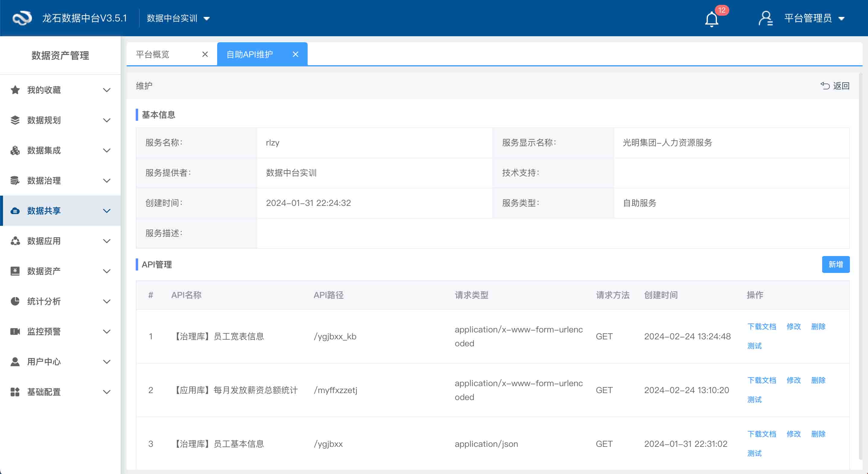868x474 pixels.
Task: Click the database icon beside 数据治理
Action: point(15,181)
